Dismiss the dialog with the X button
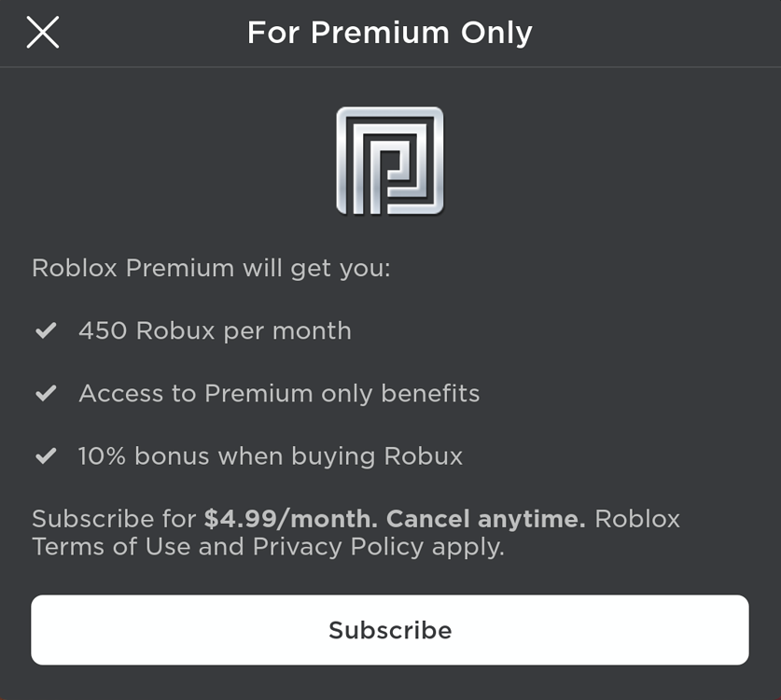This screenshot has width=781, height=700. click(44, 32)
